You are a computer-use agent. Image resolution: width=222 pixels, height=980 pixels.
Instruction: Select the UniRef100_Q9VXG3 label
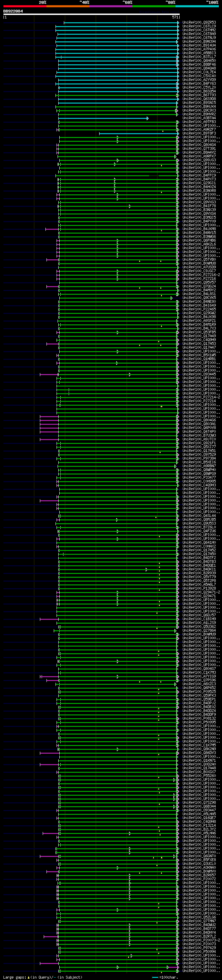point(199,202)
